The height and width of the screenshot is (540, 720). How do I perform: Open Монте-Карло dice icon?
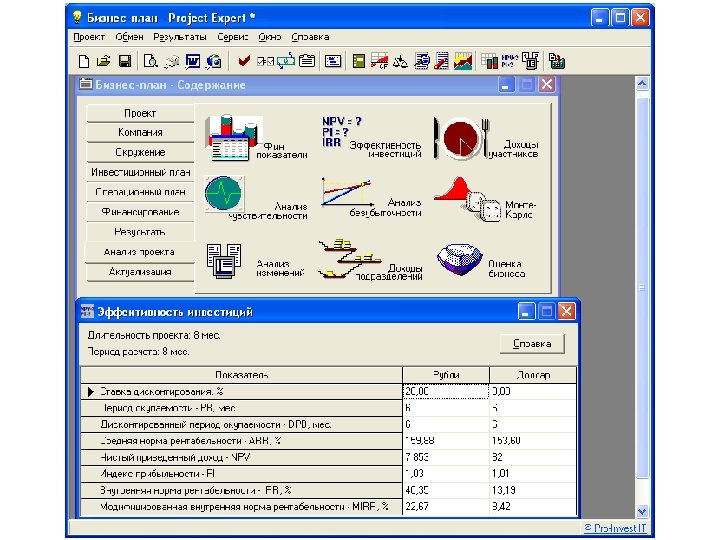pos(466,200)
